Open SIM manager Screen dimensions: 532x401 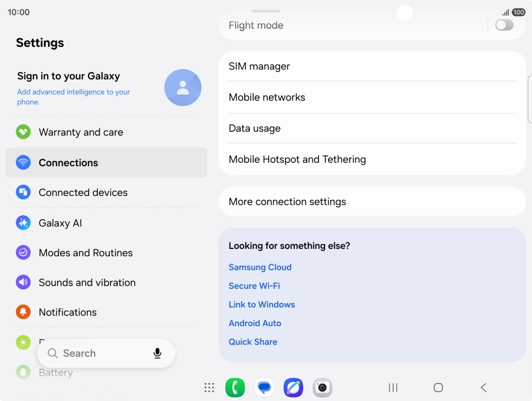tap(372, 66)
